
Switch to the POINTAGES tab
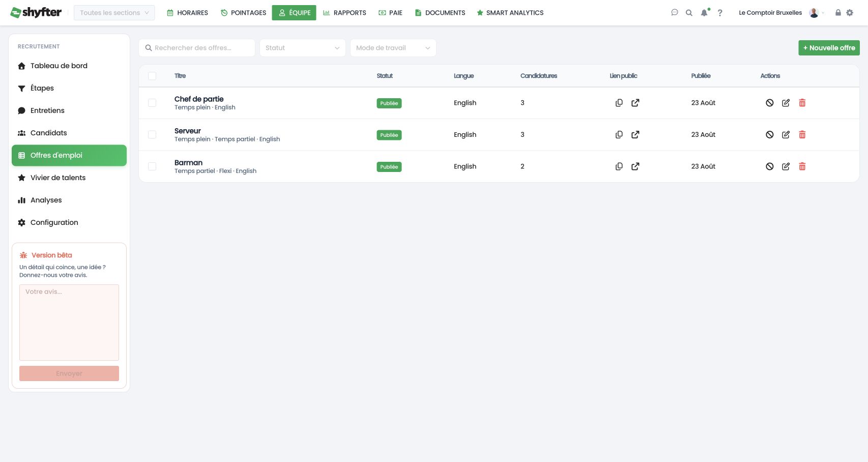click(243, 13)
